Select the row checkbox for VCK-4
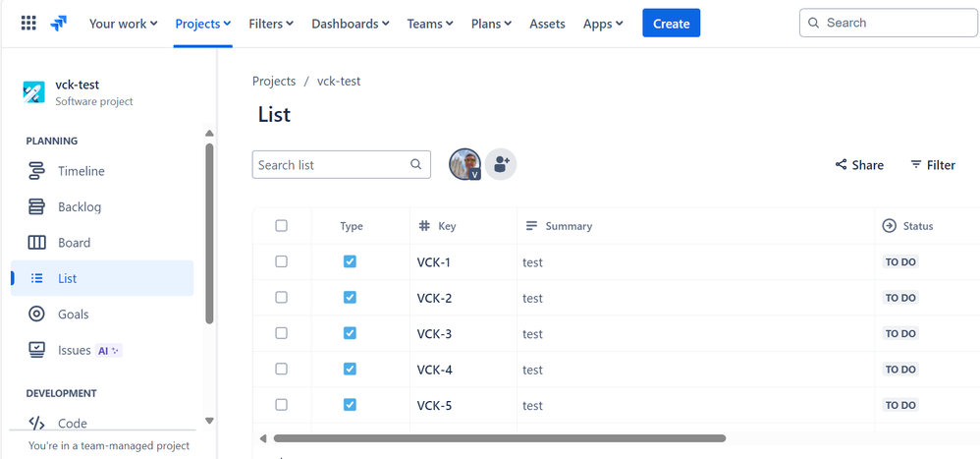This screenshot has height=459, width=980. [282, 369]
